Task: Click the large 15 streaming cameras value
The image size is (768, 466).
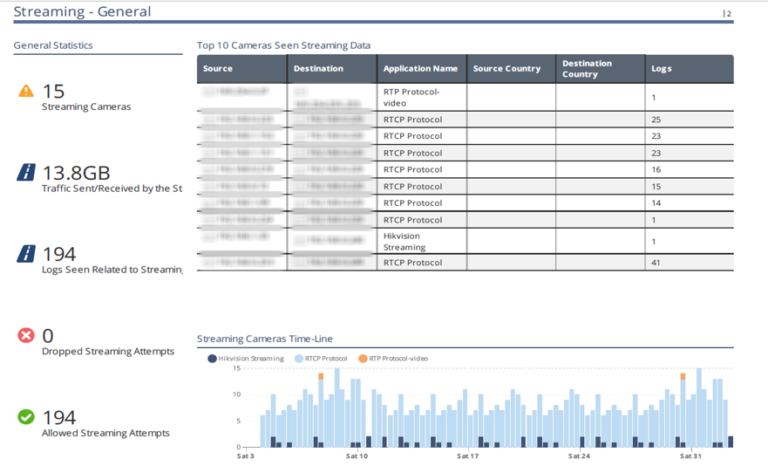Action: (x=53, y=92)
